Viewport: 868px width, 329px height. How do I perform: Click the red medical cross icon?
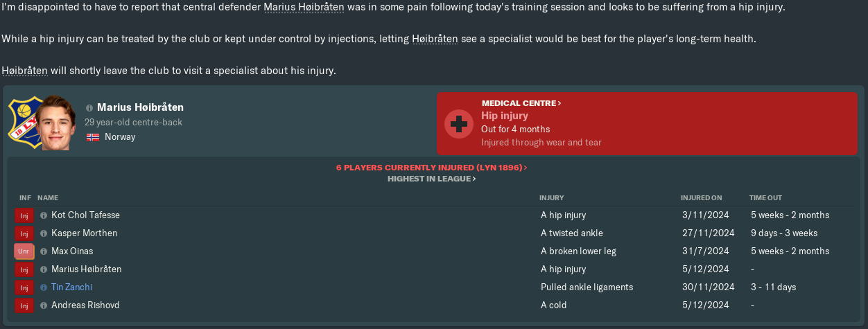coord(458,123)
